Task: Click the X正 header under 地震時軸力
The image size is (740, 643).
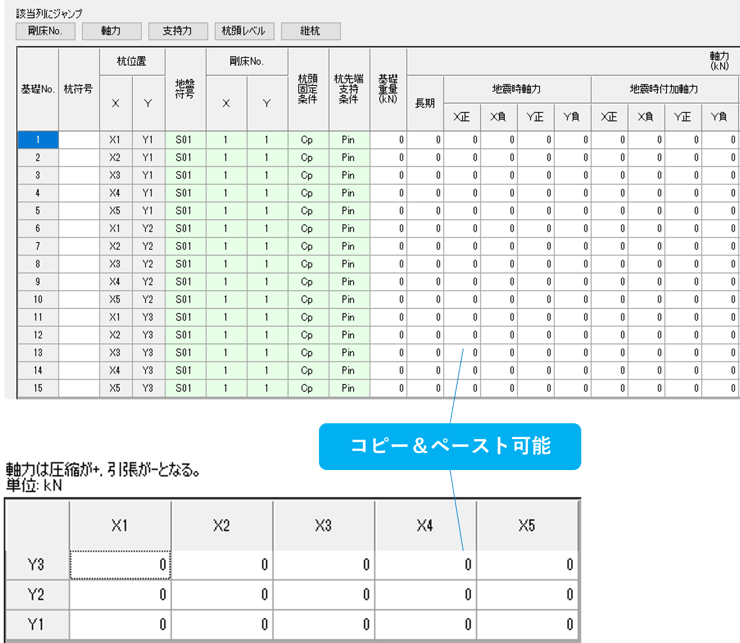Action: coord(462,117)
